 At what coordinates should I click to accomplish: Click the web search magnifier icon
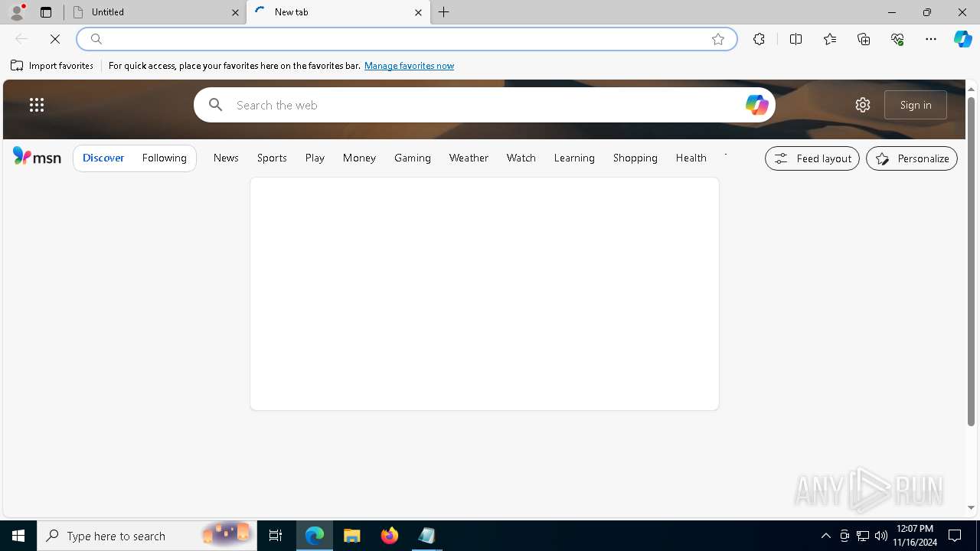pyautogui.click(x=216, y=105)
